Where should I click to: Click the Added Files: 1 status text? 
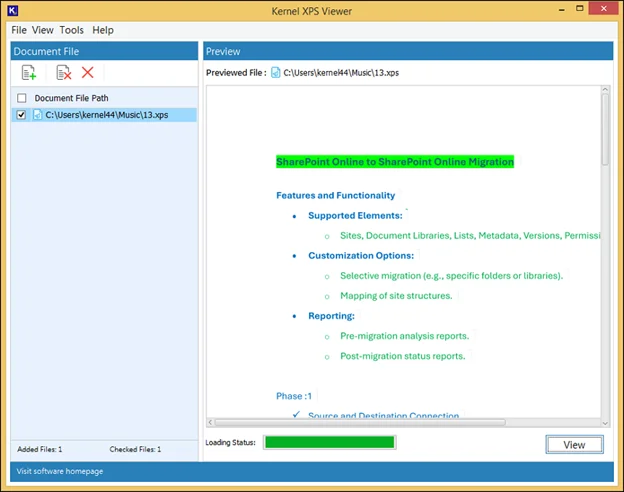point(39,449)
